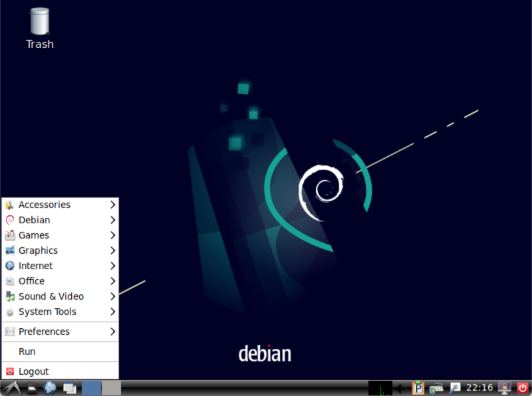532x396 pixels.
Task: Open the web browser globe icon
Action: point(49,387)
